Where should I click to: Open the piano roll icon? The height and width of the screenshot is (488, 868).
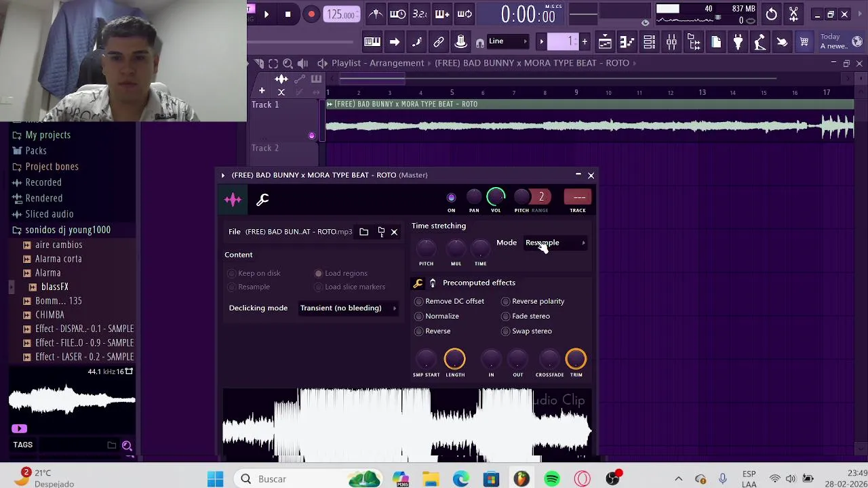[x=627, y=42]
